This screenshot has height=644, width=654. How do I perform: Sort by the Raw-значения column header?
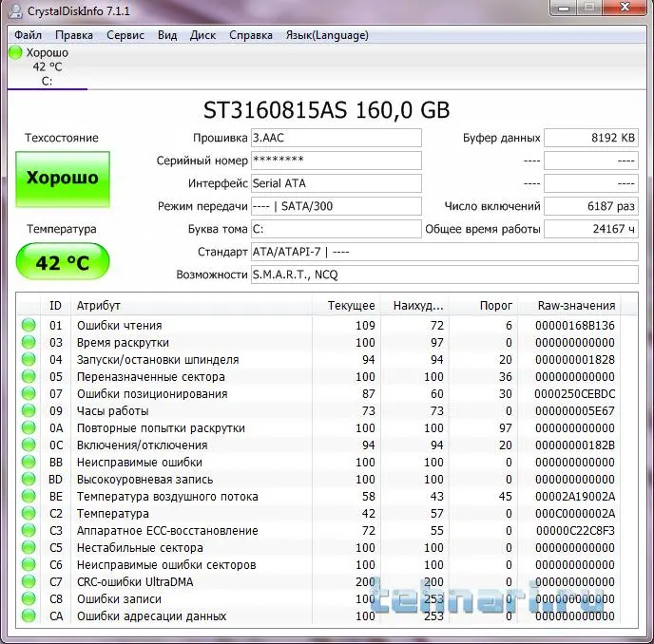[576, 306]
